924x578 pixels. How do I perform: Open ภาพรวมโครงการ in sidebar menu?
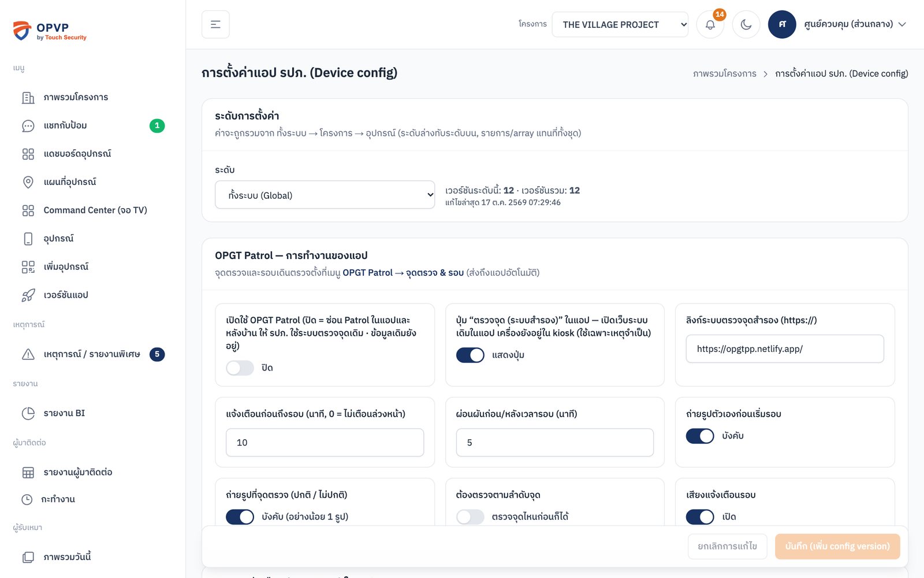[92, 97]
